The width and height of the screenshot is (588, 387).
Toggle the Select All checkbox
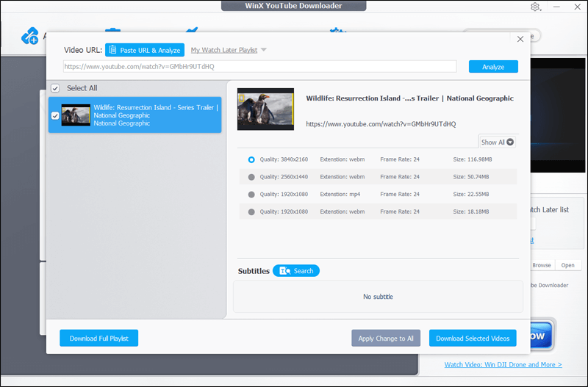[55, 88]
